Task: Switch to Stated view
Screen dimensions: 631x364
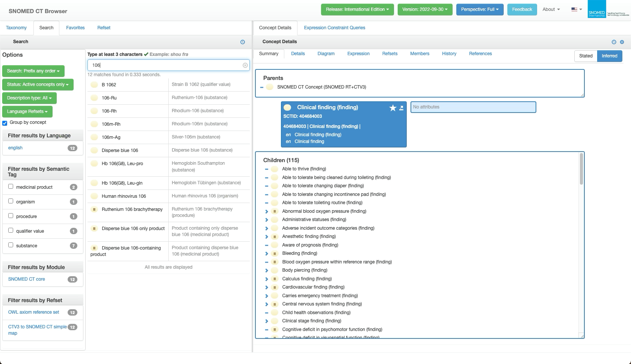Action: coord(586,56)
